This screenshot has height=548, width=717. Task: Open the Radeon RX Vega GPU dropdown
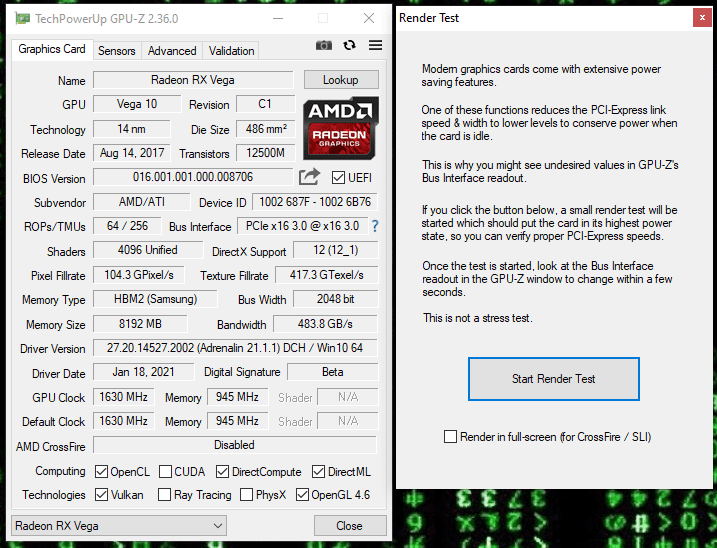coord(119,526)
